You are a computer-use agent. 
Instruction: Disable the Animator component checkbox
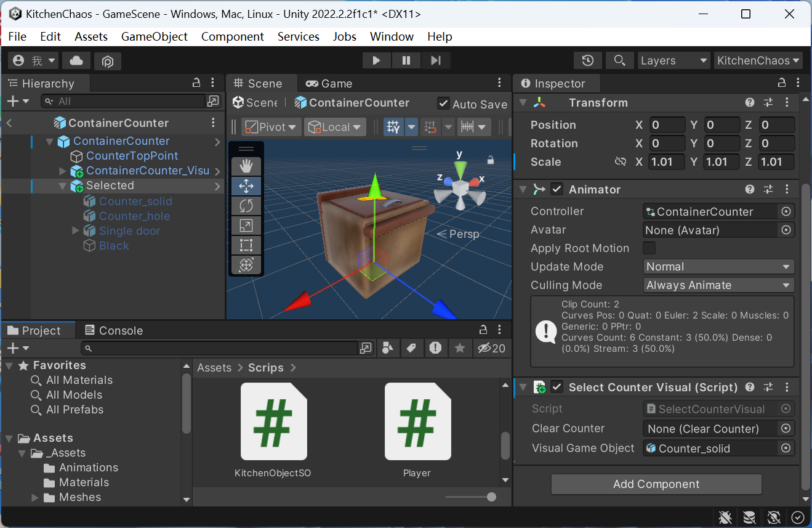tap(557, 189)
